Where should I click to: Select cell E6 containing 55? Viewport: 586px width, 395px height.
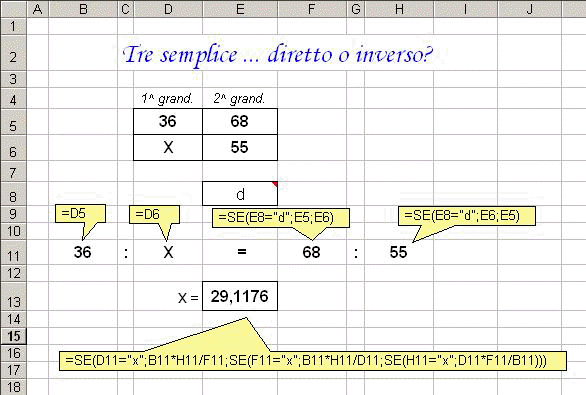coord(240,147)
